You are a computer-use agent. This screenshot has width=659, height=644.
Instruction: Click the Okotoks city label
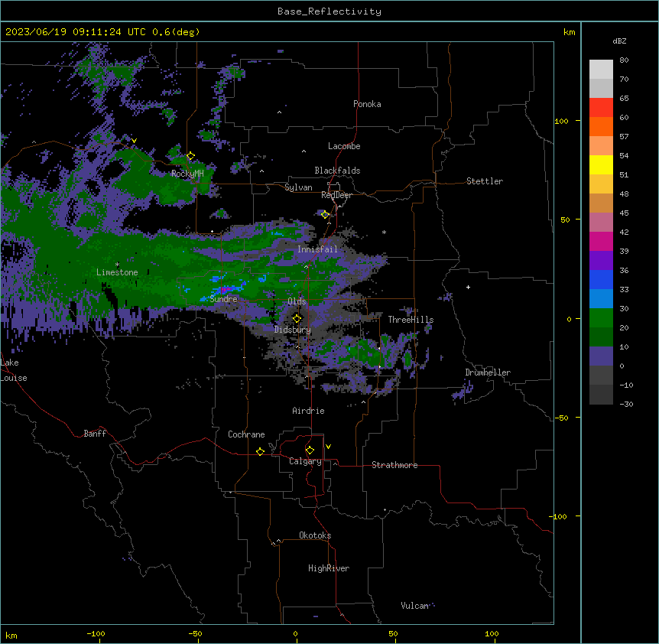click(x=315, y=535)
